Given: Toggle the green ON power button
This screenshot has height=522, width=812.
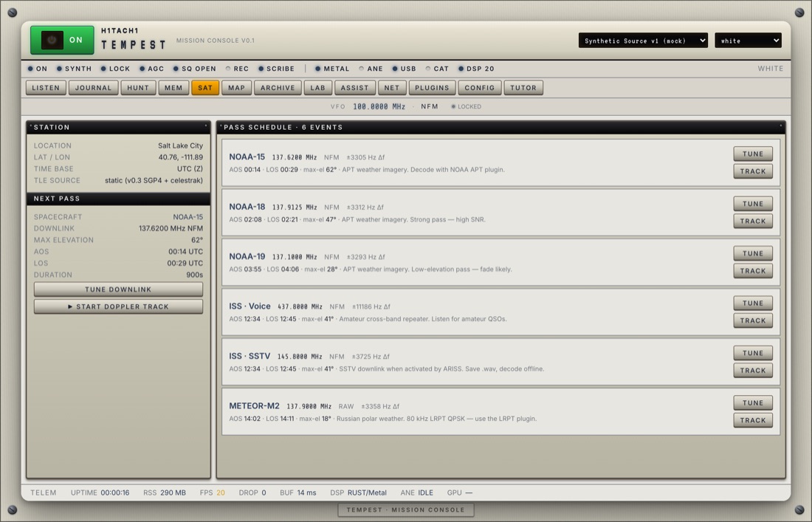Looking at the screenshot, I should pyautogui.click(x=62, y=40).
